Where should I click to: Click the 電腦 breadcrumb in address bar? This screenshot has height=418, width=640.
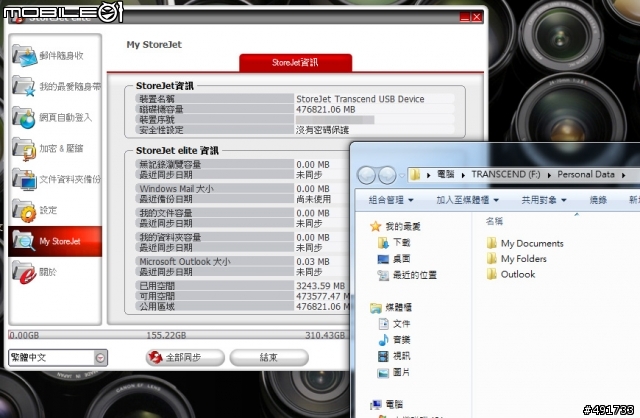pyautogui.click(x=446, y=175)
